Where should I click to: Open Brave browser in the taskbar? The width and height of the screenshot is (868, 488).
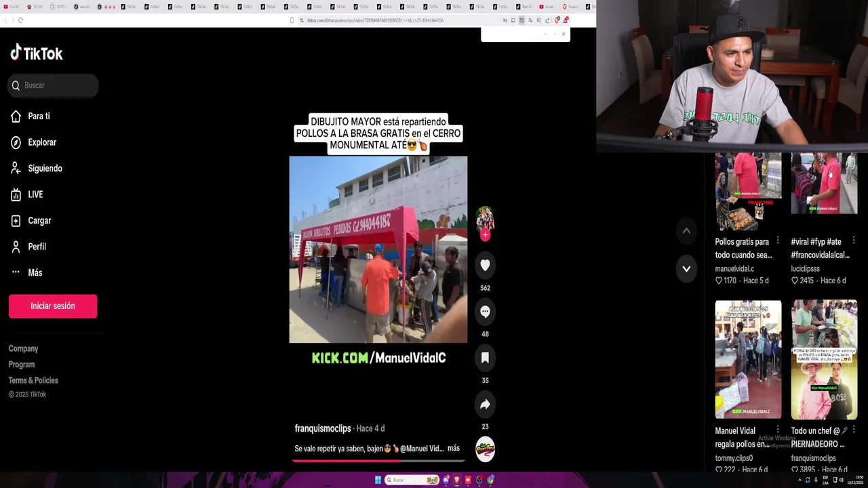pos(456,480)
